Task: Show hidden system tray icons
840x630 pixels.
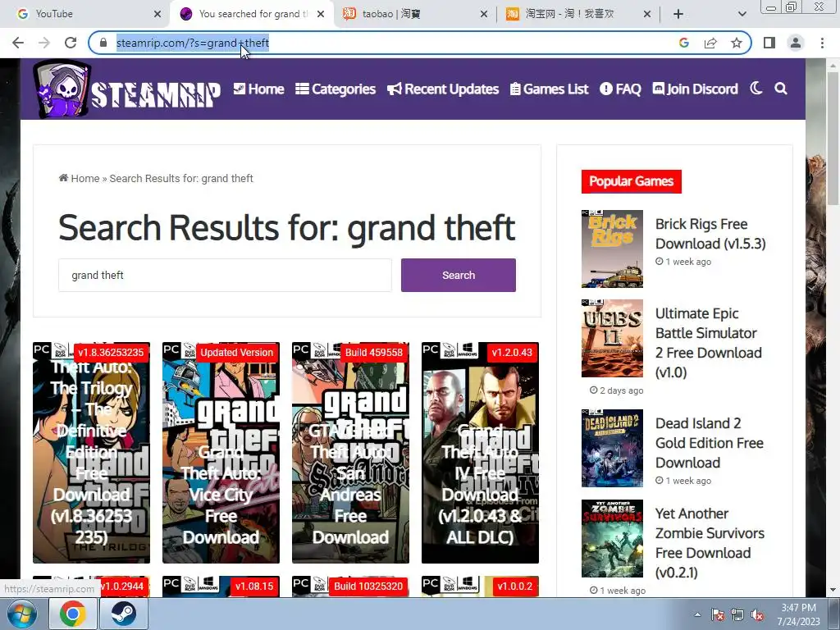Action: pos(697,614)
